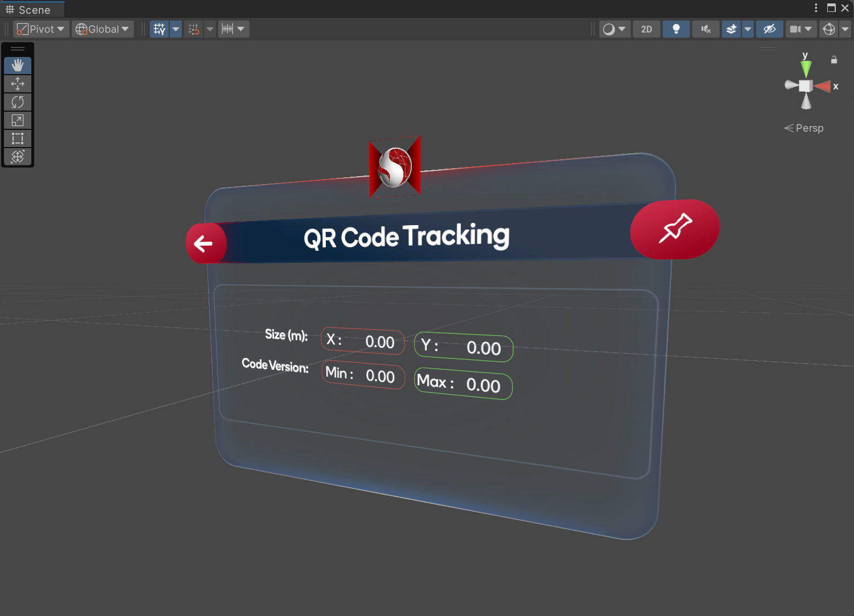Toggle gizmos visibility
The height and width of the screenshot is (616, 854).
click(x=829, y=29)
